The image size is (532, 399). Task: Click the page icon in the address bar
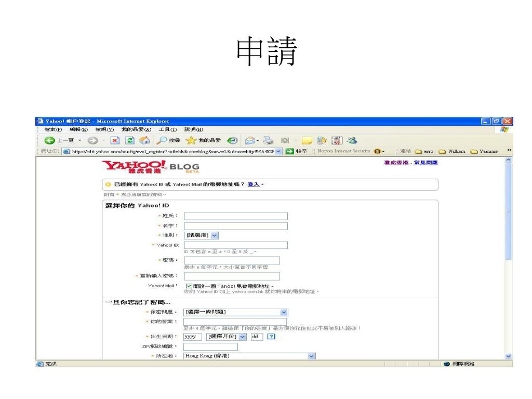[x=66, y=151]
